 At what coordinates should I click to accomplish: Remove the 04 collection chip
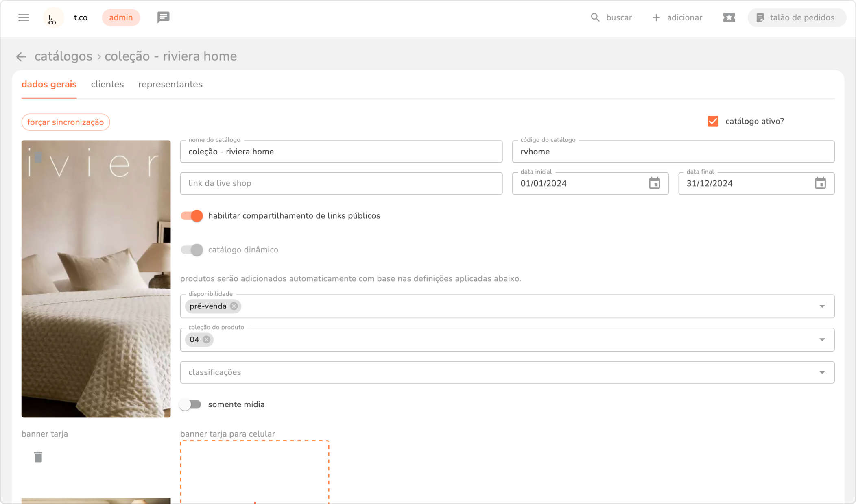pyautogui.click(x=207, y=339)
